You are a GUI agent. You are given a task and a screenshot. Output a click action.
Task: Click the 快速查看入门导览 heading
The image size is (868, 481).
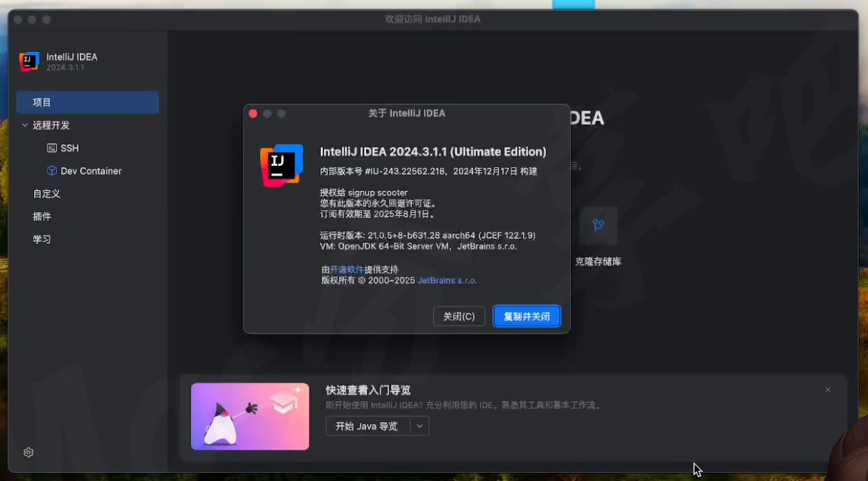(x=368, y=390)
